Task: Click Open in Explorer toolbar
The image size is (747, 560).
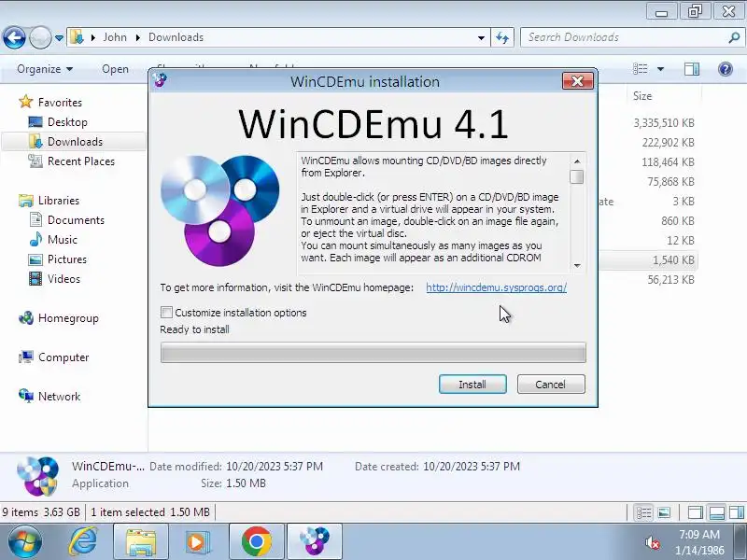Action: click(x=115, y=69)
